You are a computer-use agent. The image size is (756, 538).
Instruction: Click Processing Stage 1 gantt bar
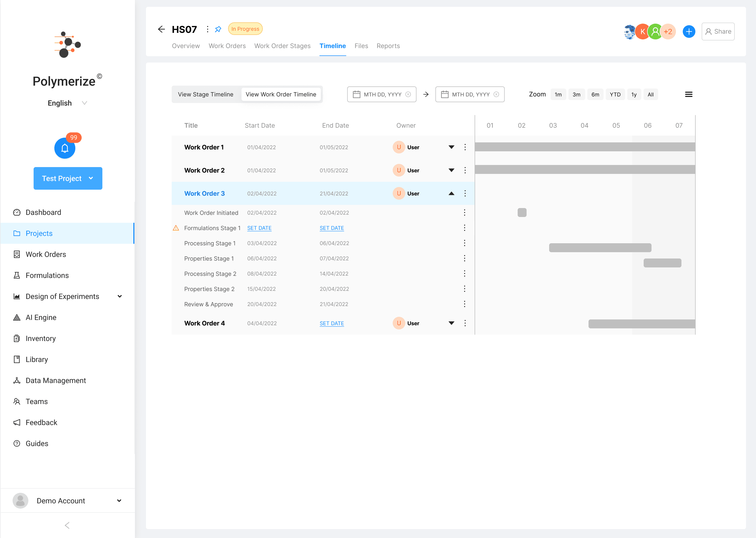[600, 247]
